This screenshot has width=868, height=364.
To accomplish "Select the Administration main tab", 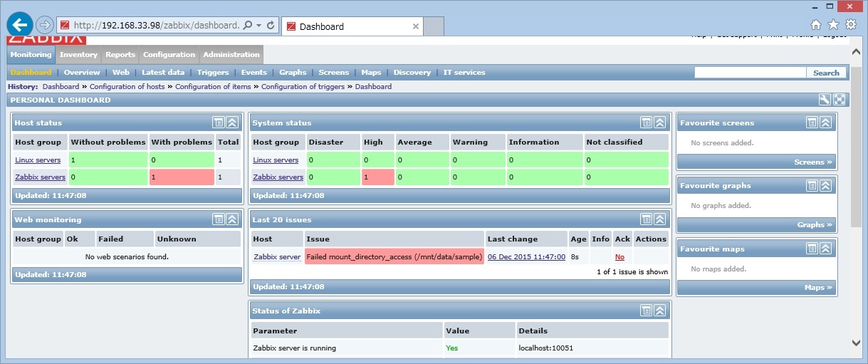I will point(231,54).
